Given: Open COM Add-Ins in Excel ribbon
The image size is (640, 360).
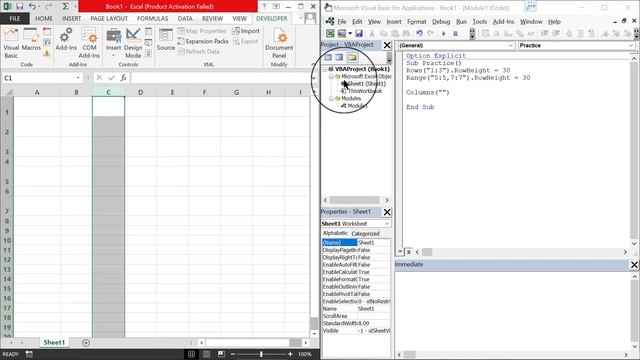Looking at the screenshot, I should pos(89,43).
